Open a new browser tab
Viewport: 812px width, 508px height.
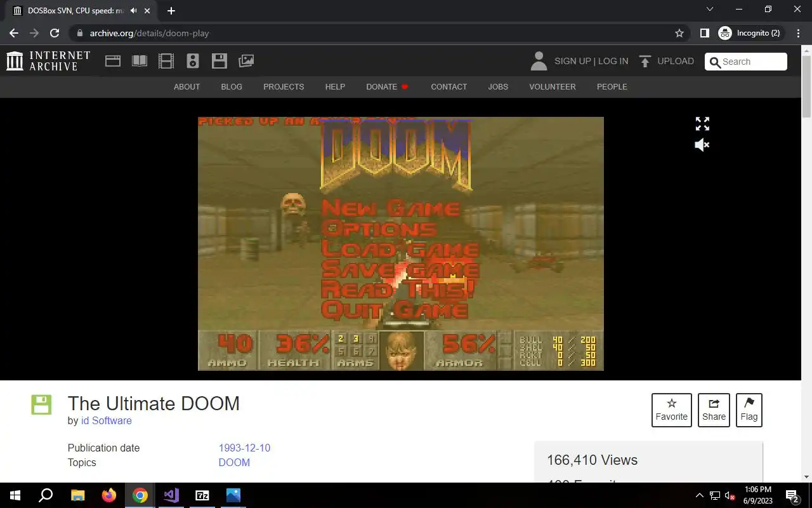tap(171, 11)
